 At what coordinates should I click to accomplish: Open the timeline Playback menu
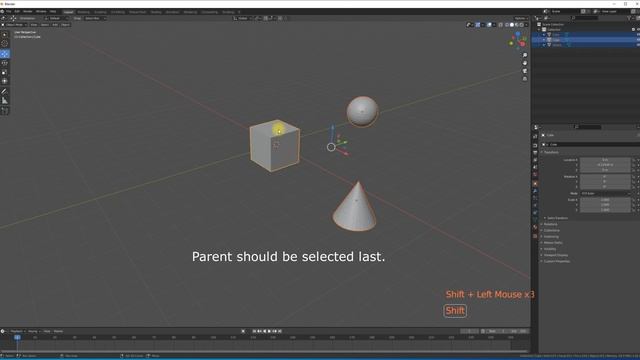(x=17, y=331)
